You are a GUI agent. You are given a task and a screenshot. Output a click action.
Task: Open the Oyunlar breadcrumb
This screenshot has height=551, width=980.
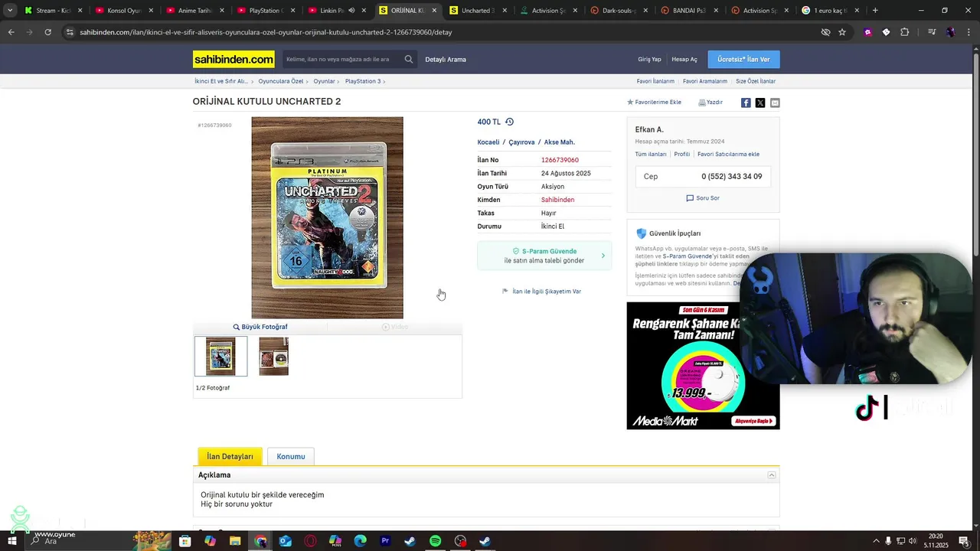(x=324, y=81)
